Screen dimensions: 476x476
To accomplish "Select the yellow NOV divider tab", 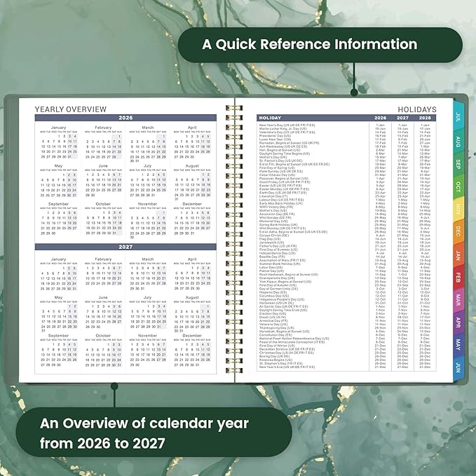I will 458,209.
